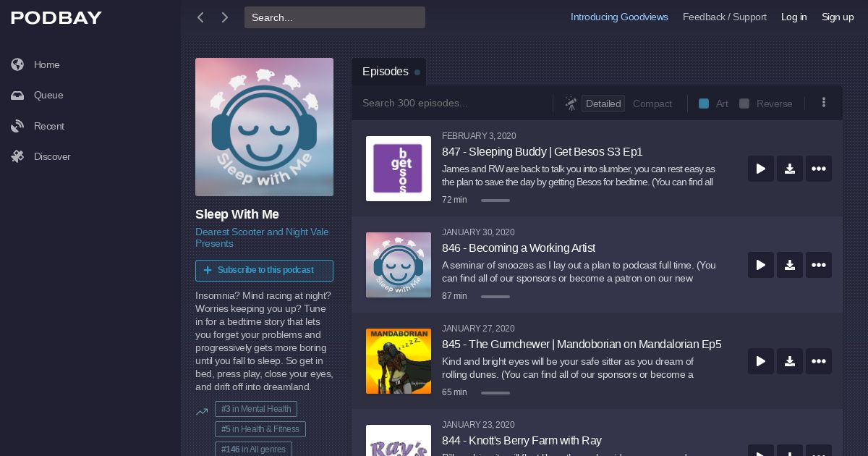Click the Sleep With Me podcast title
This screenshot has width=868, height=456.
point(237,214)
